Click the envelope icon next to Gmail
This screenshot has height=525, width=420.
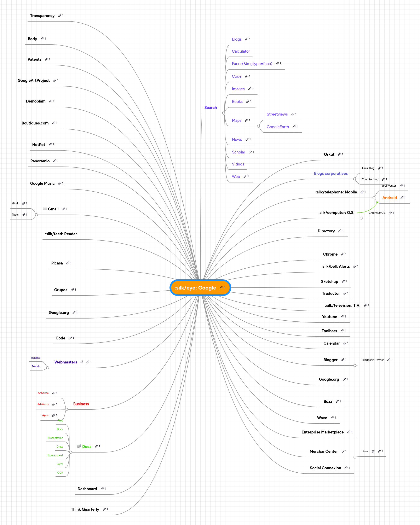coord(45,209)
